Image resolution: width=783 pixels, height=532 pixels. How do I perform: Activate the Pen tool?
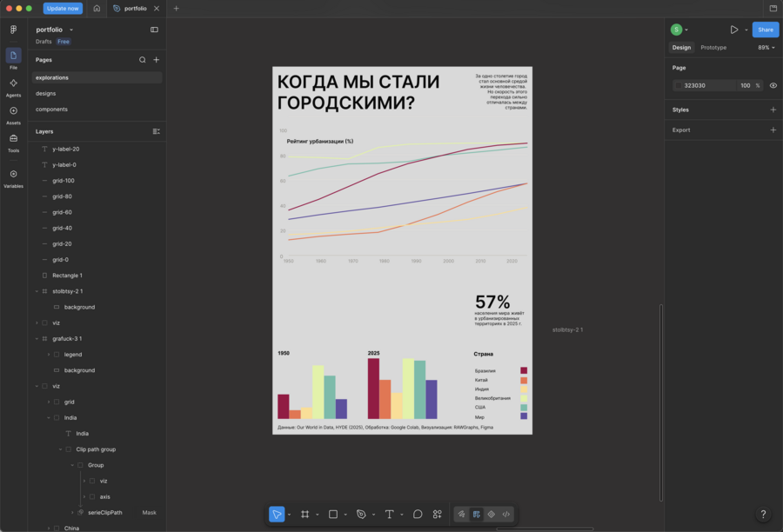(x=361, y=514)
